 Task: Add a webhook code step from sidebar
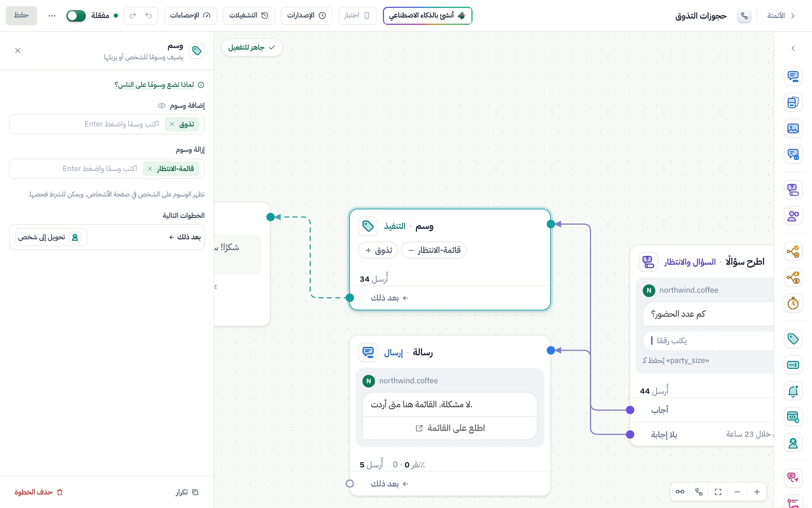pyautogui.click(x=793, y=417)
